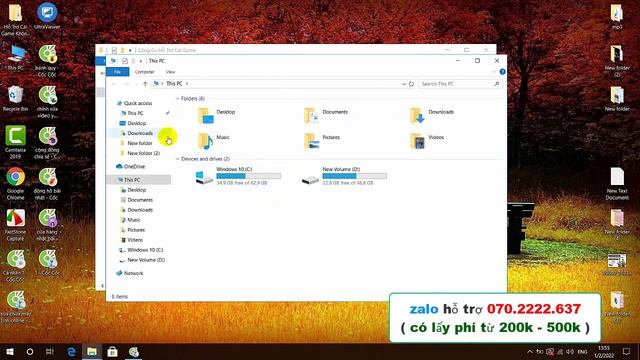Select New Volume (D:) in navigation tree
The height and width of the screenshot is (360, 640).
pos(146,260)
